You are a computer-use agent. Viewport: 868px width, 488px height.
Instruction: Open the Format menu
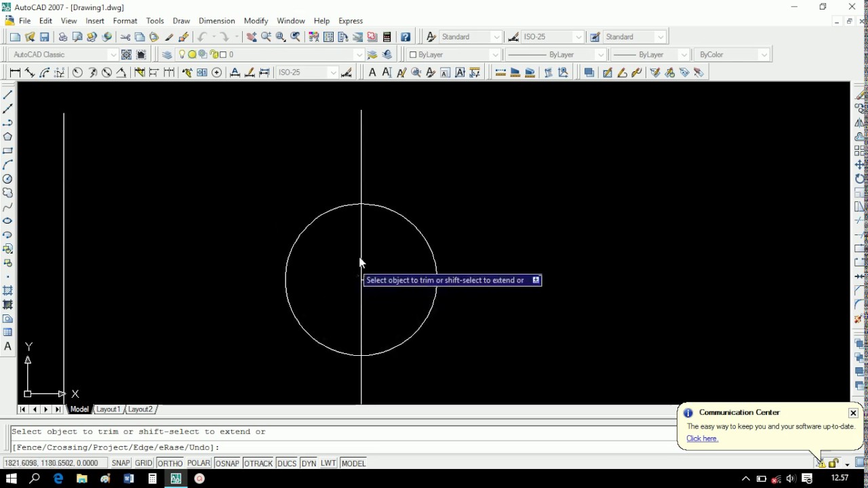pyautogui.click(x=125, y=21)
